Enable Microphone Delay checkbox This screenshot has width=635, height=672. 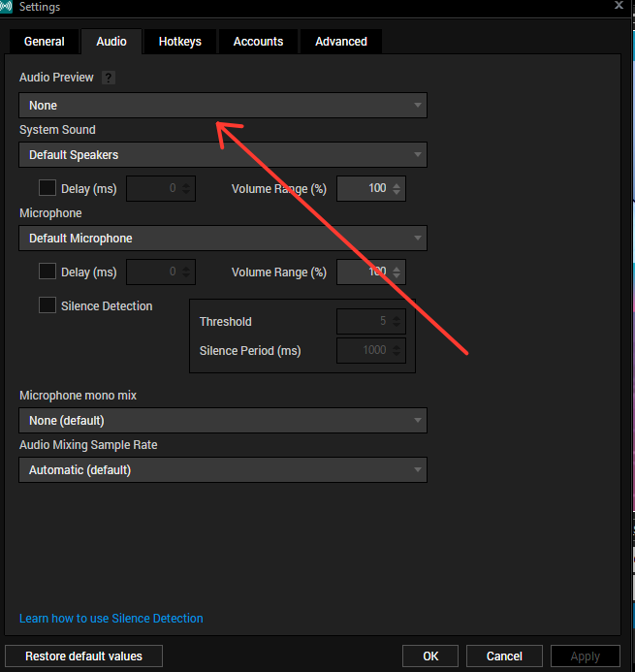pos(48,272)
